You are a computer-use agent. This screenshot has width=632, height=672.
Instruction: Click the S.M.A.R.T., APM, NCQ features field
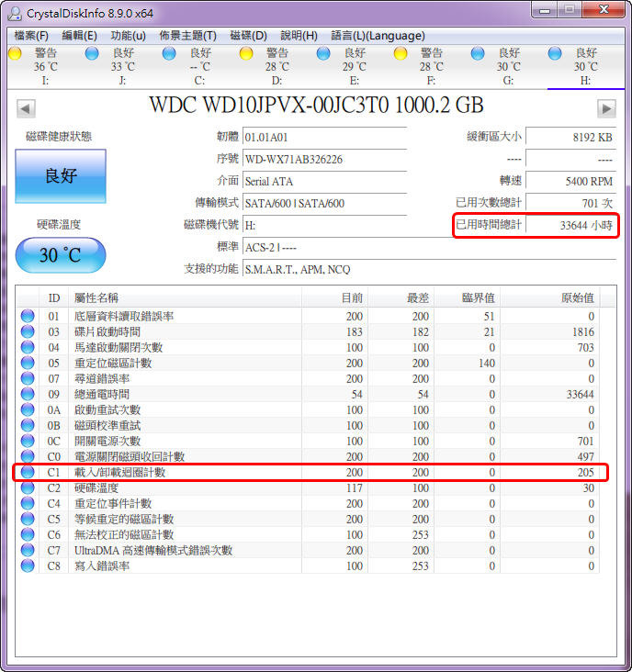[x=429, y=269]
